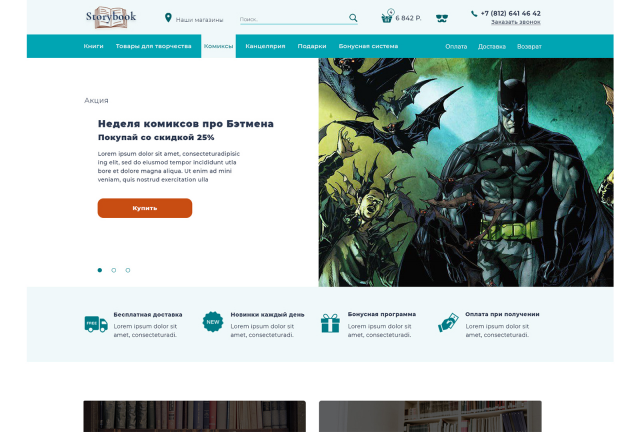The width and height of the screenshot is (640, 432).
Task: Click the Акция label
Action: (96, 100)
